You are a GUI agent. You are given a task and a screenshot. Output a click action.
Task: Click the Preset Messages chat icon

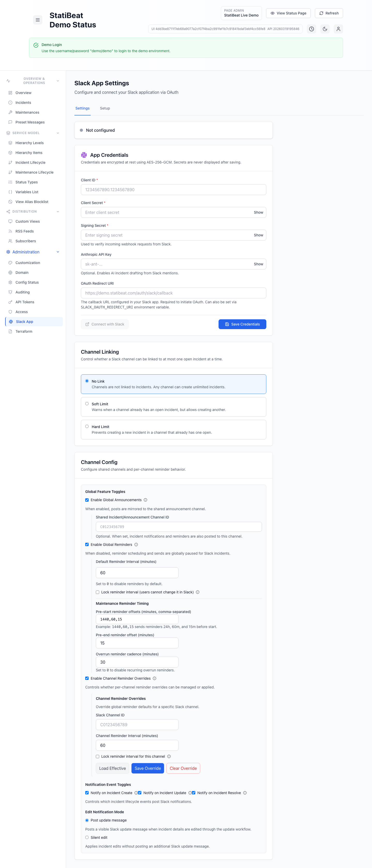coord(10,122)
